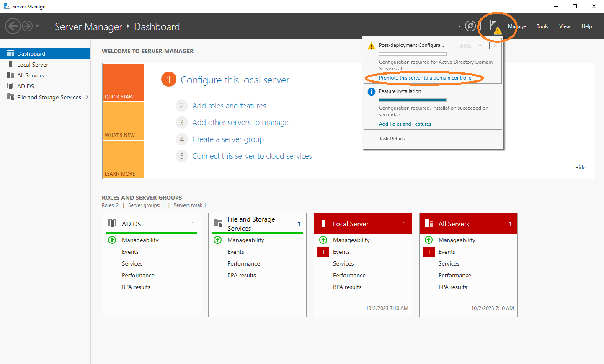This screenshot has width=604, height=364.
Task: Click the File and Storage Services tile icon
Action: pyautogui.click(x=218, y=223)
